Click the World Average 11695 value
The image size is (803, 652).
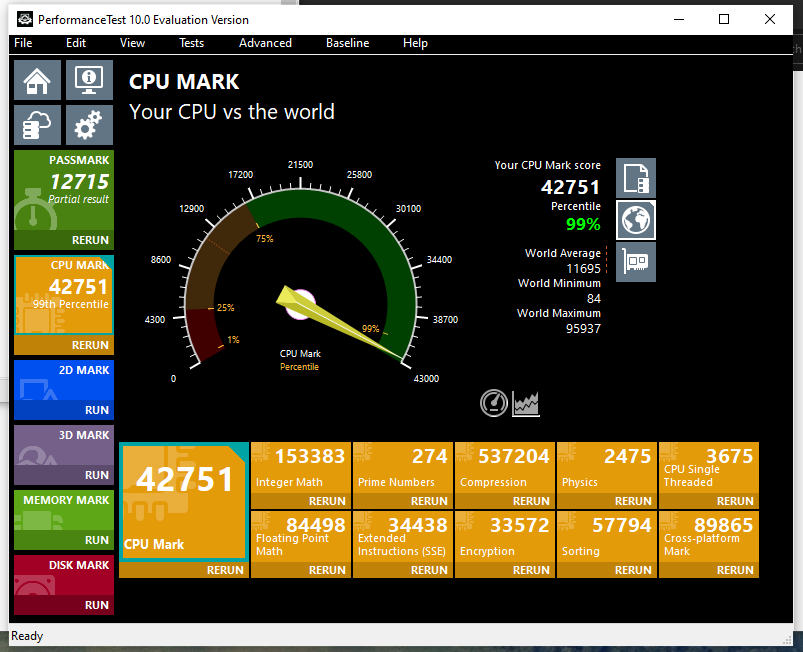[x=583, y=268]
